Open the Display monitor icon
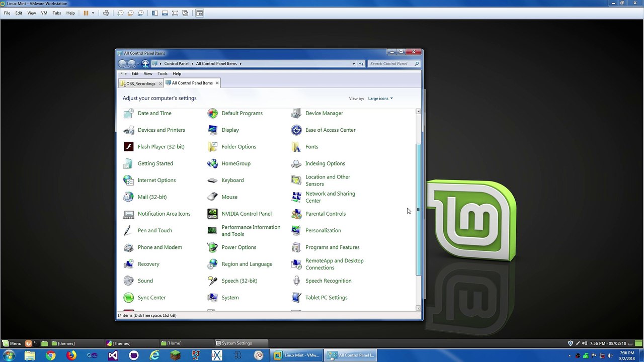The width and height of the screenshot is (644, 362). pos(213,130)
